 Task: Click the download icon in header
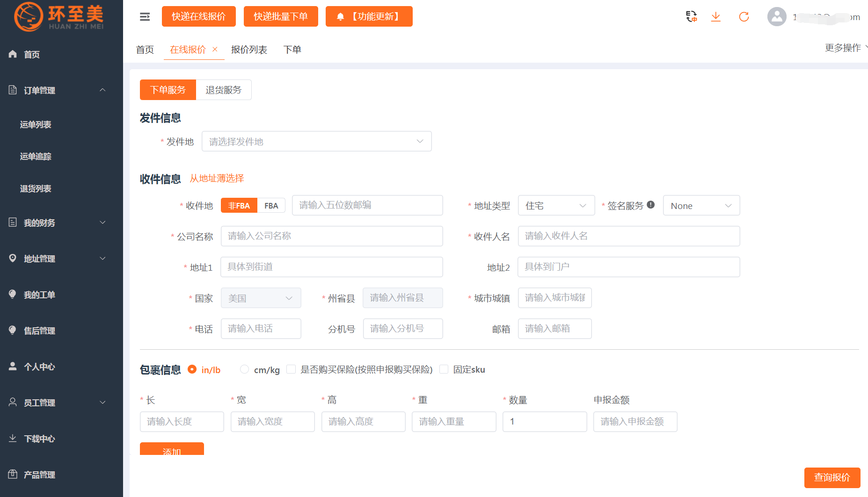click(x=715, y=17)
